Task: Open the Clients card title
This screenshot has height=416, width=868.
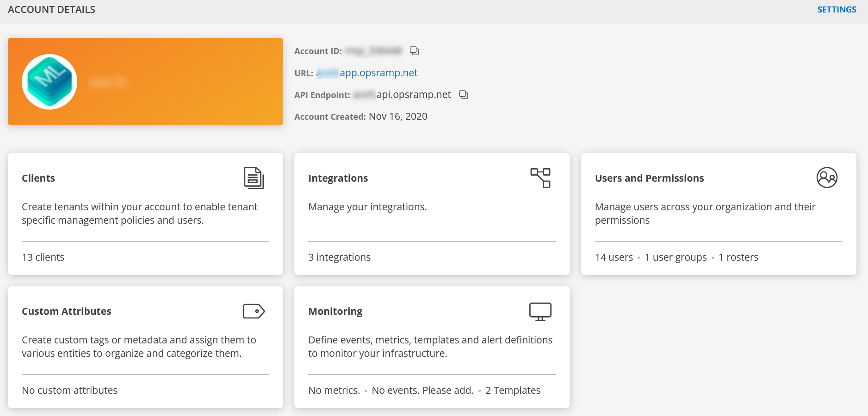Action: (x=38, y=178)
